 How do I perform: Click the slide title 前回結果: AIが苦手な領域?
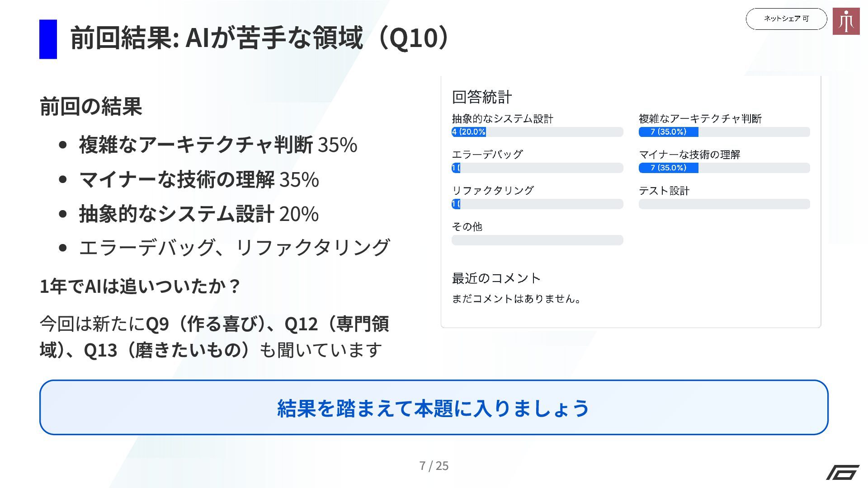(x=260, y=38)
